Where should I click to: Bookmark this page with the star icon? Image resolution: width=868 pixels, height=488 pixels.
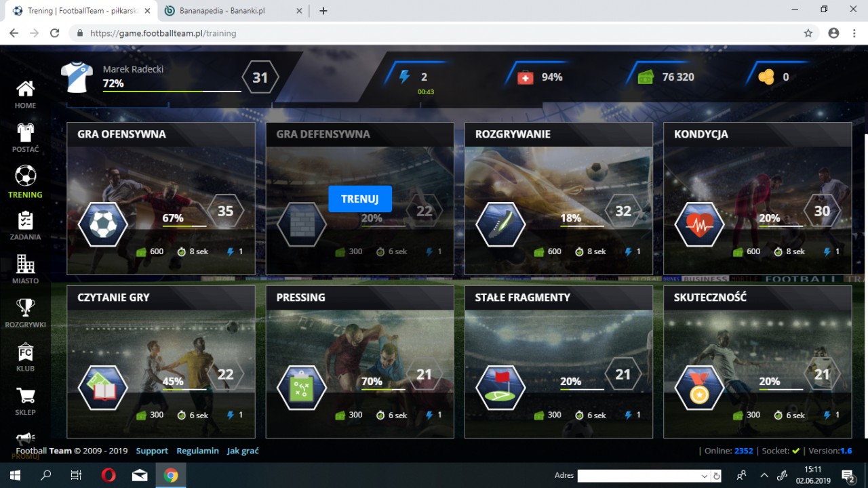pos(808,33)
